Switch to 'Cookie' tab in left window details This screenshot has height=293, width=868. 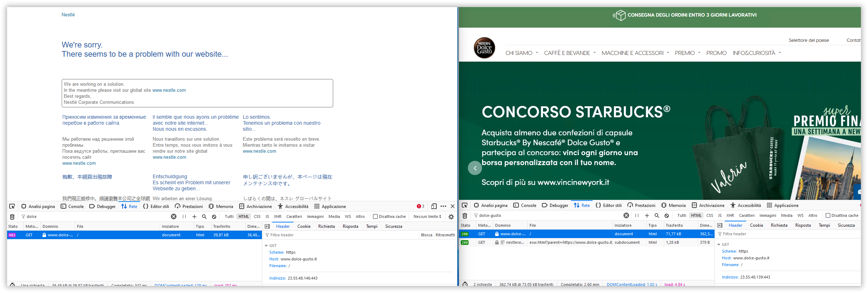point(304,226)
